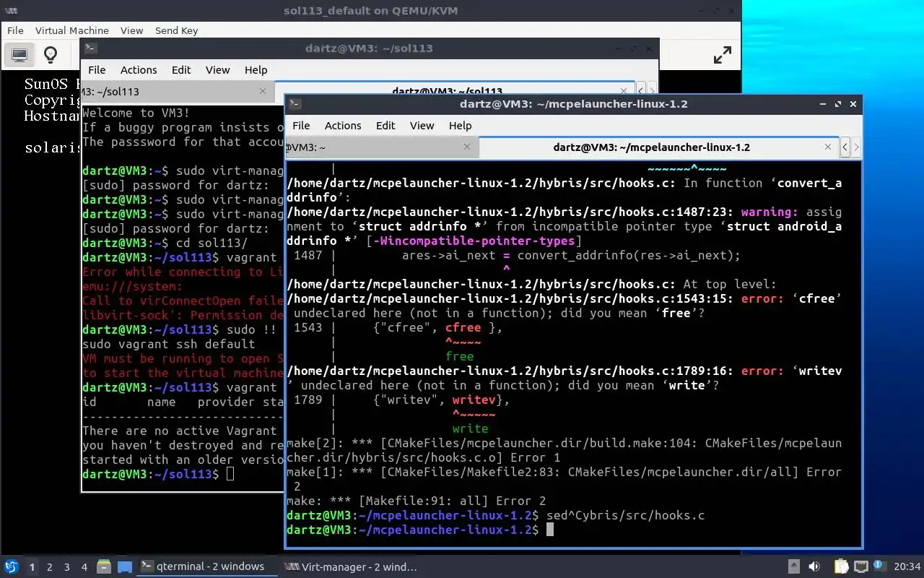Open the notification tray icon with blue badge
Image resolution: width=924 pixels, height=578 pixels.
[880, 566]
